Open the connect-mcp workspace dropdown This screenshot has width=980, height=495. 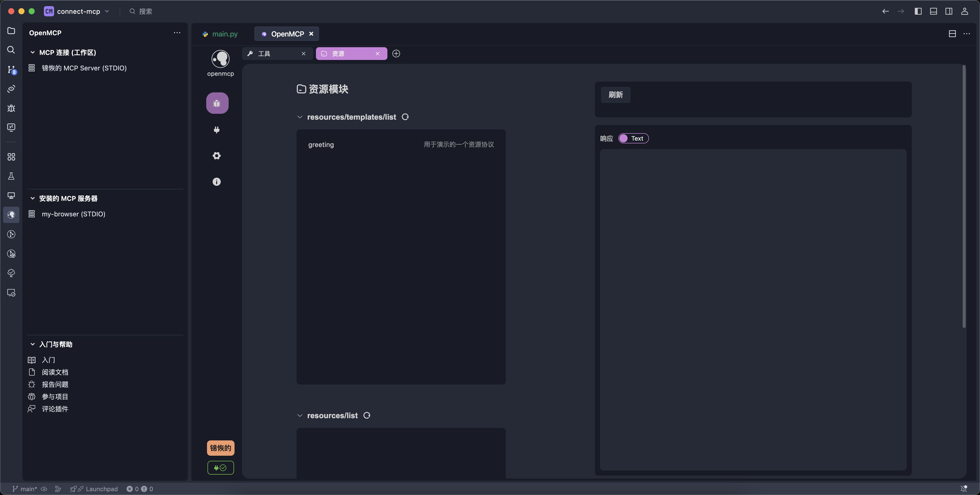pos(107,11)
